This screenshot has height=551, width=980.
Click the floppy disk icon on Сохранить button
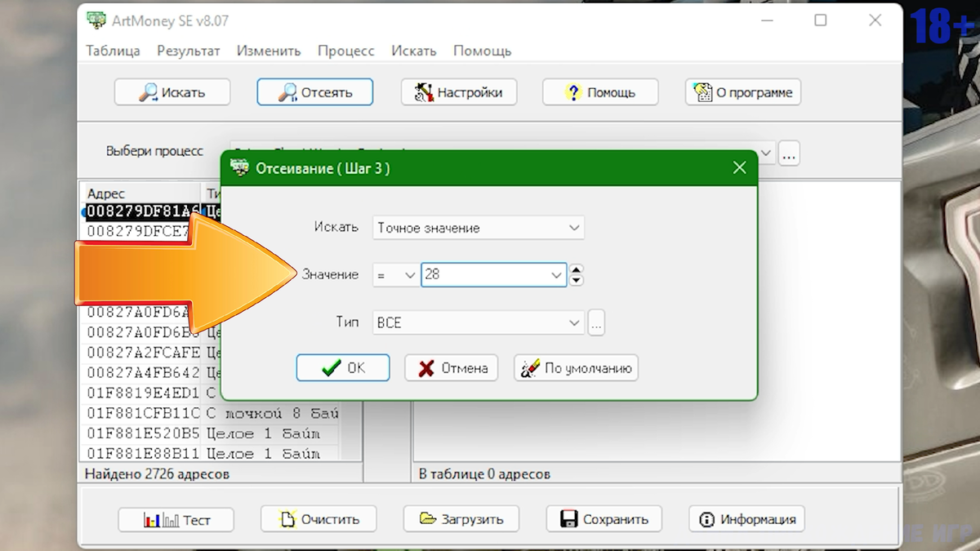pyautogui.click(x=568, y=518)
